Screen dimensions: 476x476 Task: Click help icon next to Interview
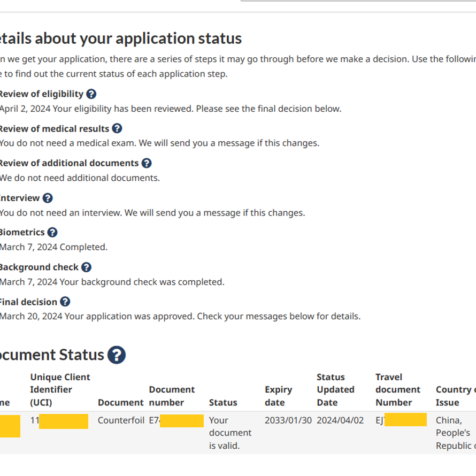[48, 198]
